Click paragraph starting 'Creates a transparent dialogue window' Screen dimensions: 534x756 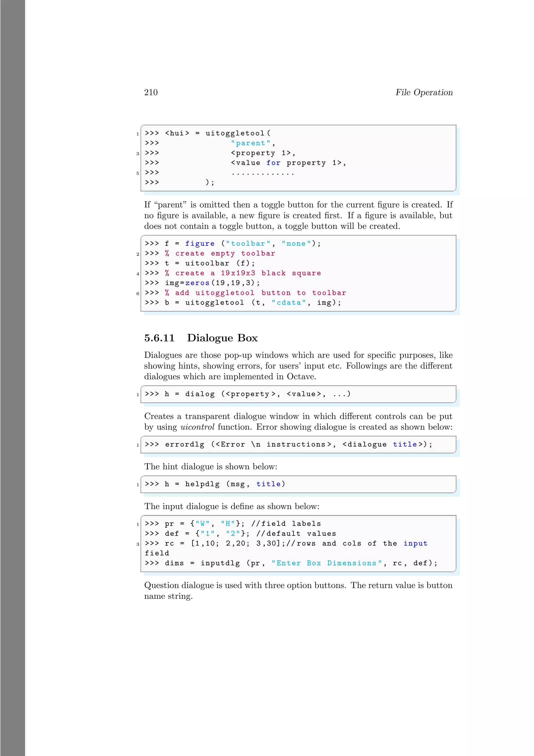(299, 422)
